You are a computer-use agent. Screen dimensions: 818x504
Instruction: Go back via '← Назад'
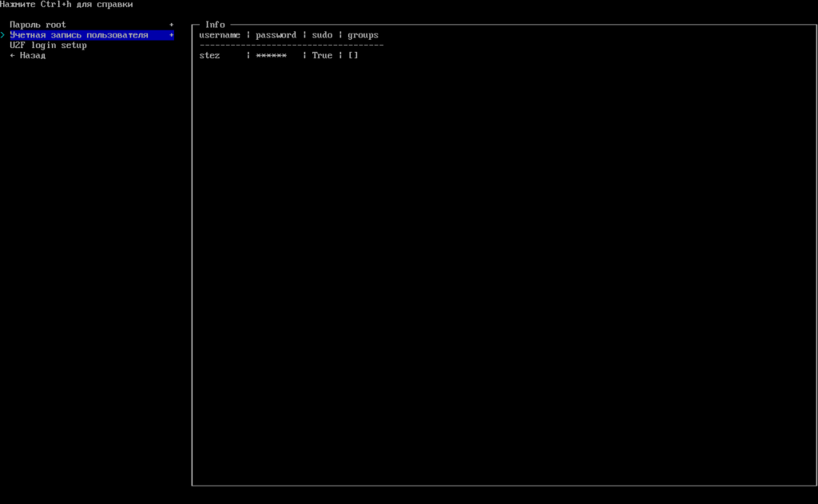tap(28, 56)
